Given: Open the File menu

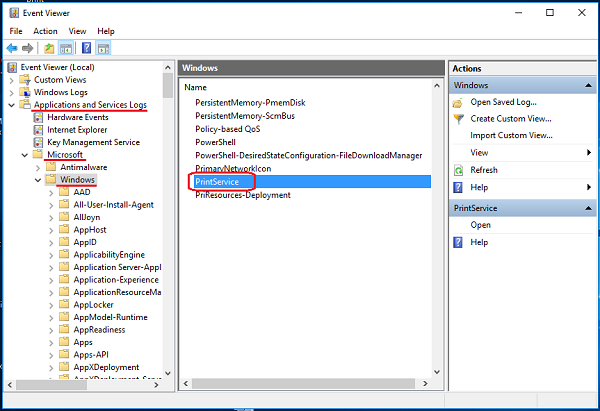Looking at the screenshot, I should coord(16,31).
